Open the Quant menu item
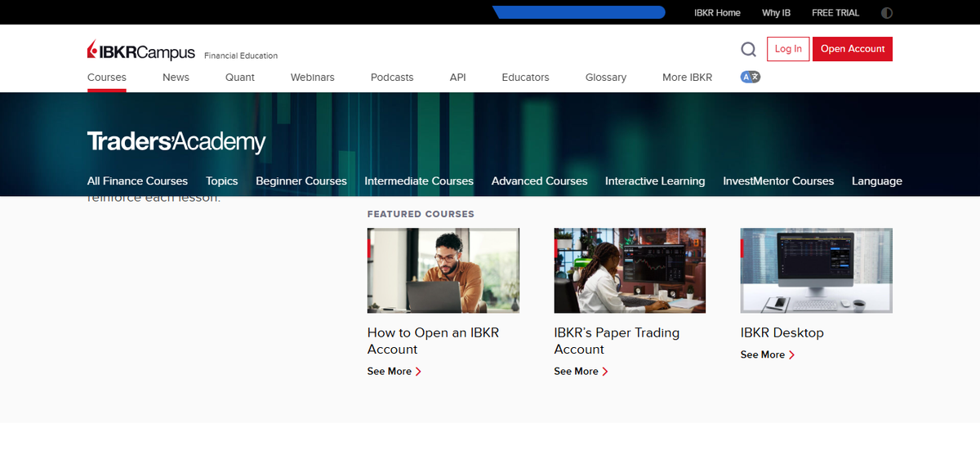Image resolution: width=980 pixels, height=459 pixels. 240,78
